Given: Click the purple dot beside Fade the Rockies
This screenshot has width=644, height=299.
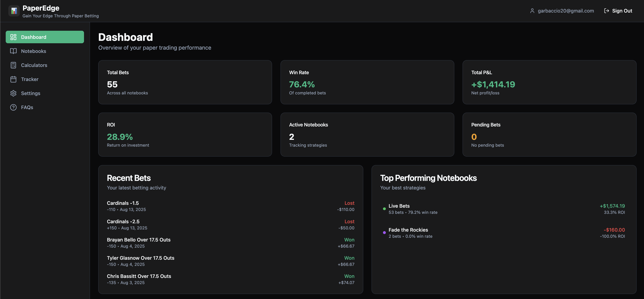Looking at the screenshot, I should click(x=384, y=232).
